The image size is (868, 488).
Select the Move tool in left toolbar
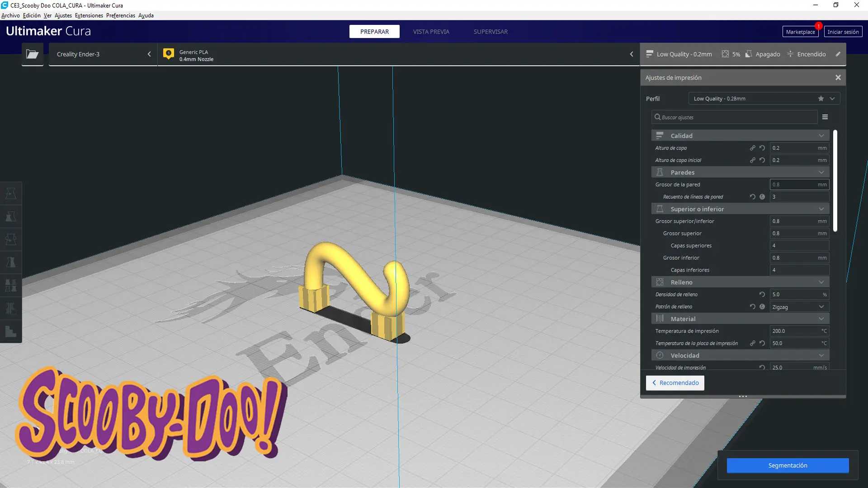pyautogui.click(x=11, y=193)
